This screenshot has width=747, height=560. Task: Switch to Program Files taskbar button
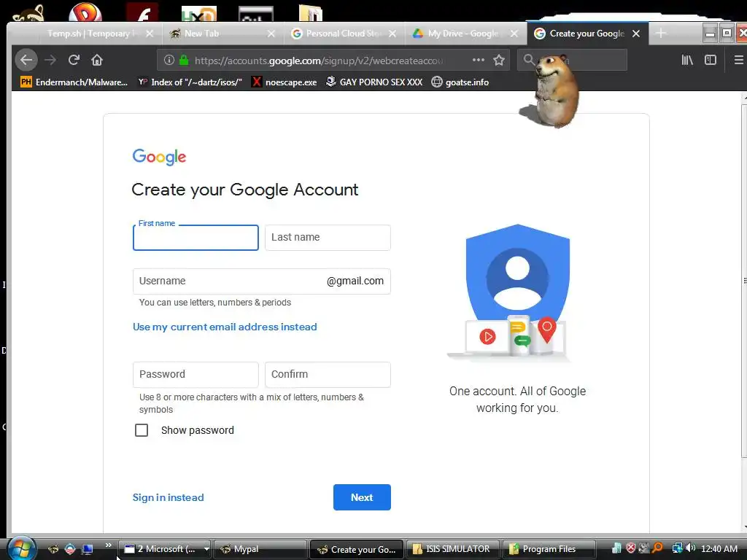(x=549, y=549)
